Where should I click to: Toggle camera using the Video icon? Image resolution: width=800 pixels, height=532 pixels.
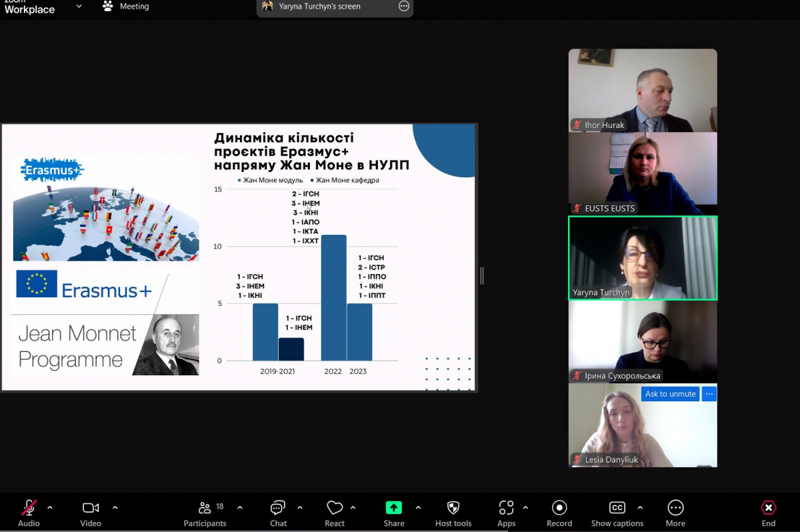pos(91,508)
